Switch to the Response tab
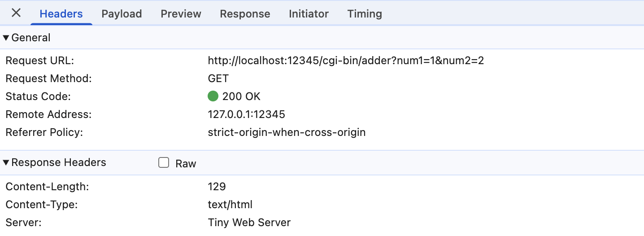Screen dimensions: 644x236 [245, 14]
